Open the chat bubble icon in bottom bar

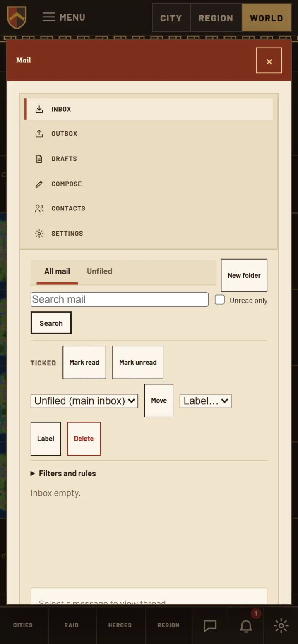(x=210, y=626)
